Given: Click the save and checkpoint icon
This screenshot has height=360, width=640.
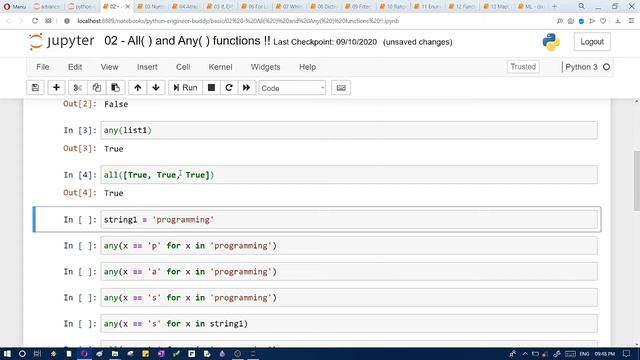Looking at the screenshot, I should pyautogui.click(x=36, y=88).
